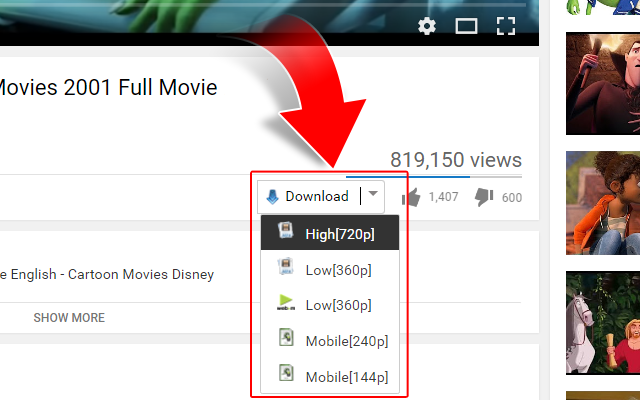Select the High[720p] download option

pyautogui.click(x=330, y=233)
